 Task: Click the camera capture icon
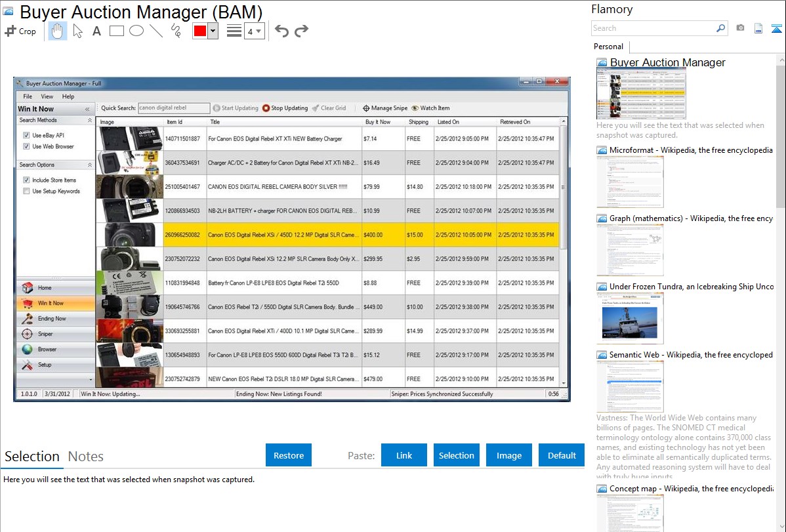tap(740, 28)
